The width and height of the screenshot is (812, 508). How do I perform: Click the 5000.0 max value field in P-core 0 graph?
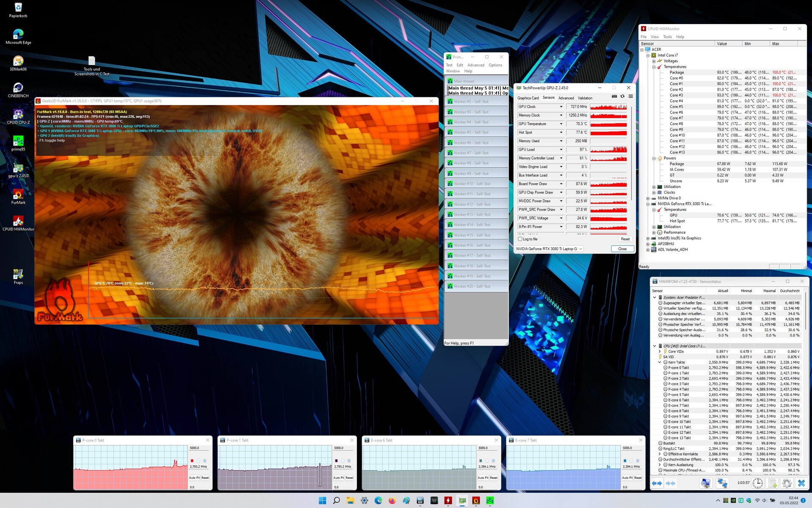pyautogui.click(x=199, y=448)
